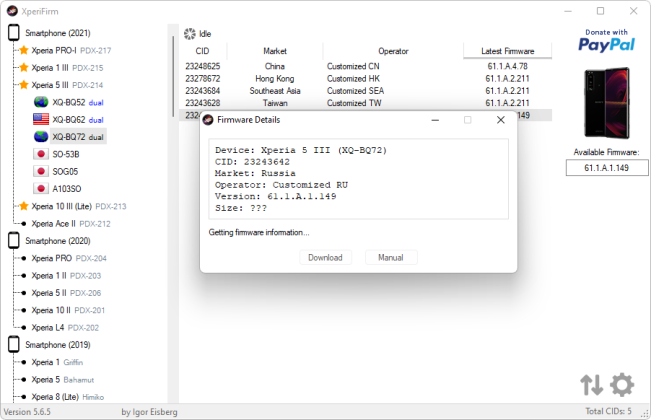Viewport: 651px width, 420px height.
Task: Minimize the Firmware Details dialog
Action: 435,120
